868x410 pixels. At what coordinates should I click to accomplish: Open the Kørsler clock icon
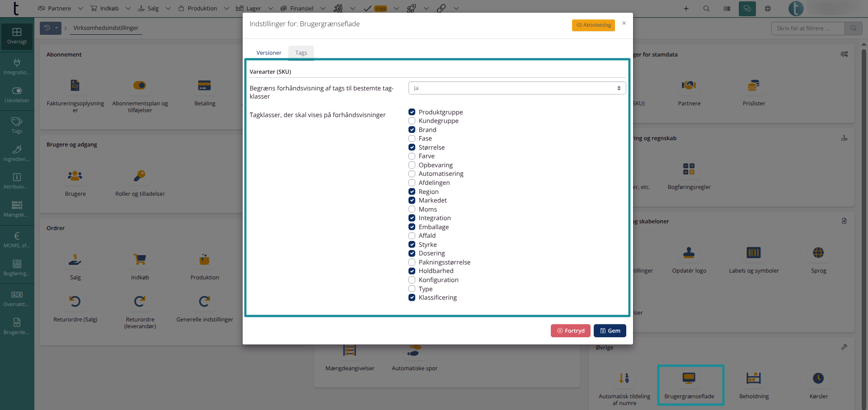[x=818, y=378]
